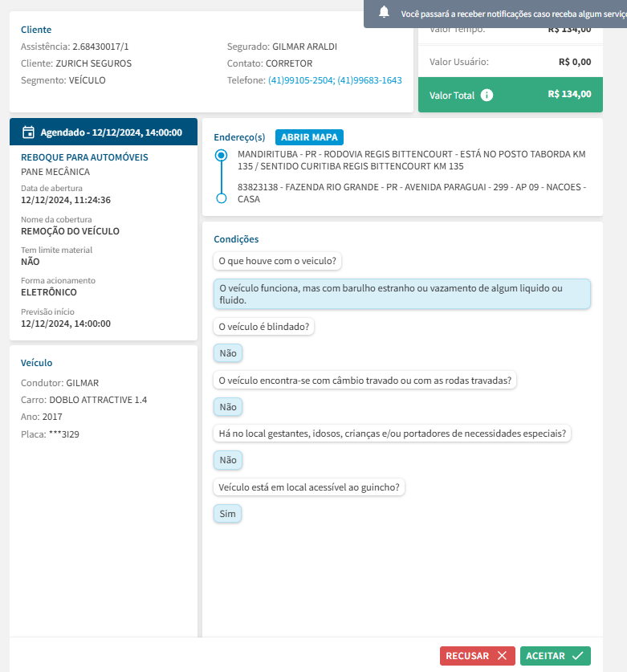Click the green Valor Total bar
627x672 pixels.
click(x=510, y=95)
